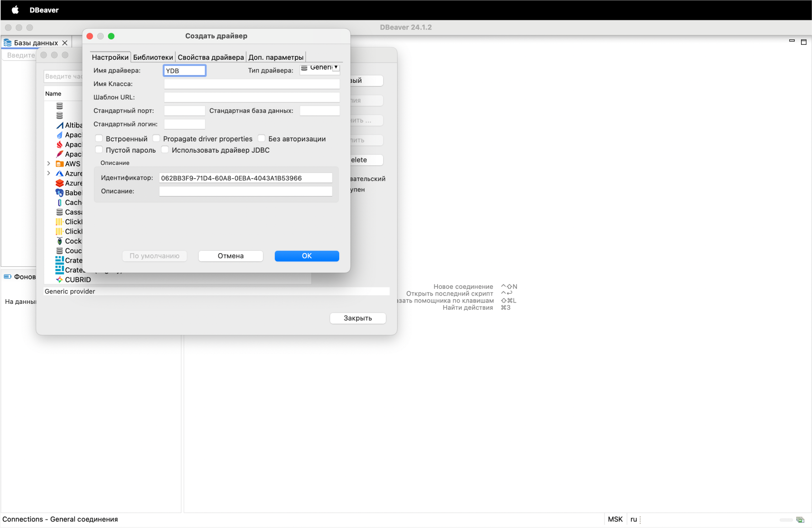Open the Свойства драйвера tab
Viewport: 812px width, 528px height.
click(211, 57)
